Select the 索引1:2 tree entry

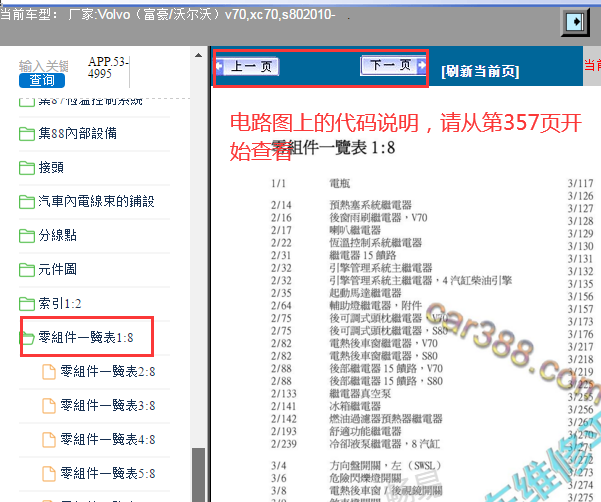[60, 303]
